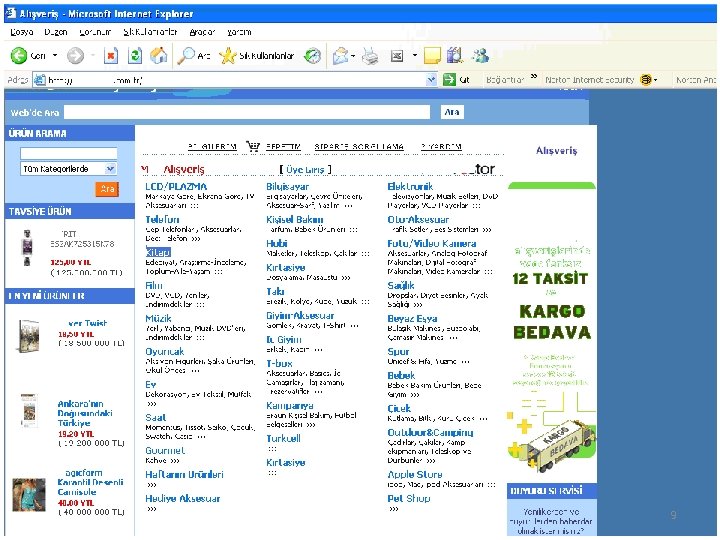Open Ankara'nın Doğusundaki Türkiye book link
Viewport: 720px width, 540px height.
tap(85, 413)
